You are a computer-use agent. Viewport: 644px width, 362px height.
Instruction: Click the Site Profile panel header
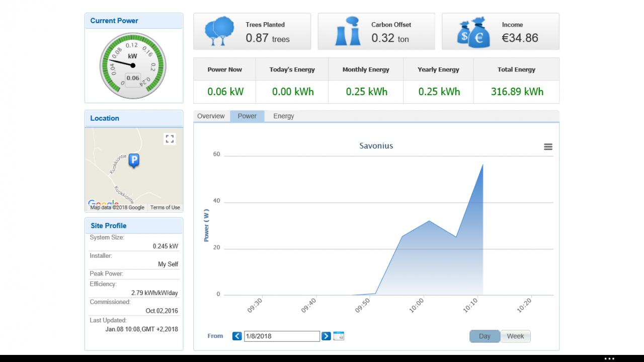pyautogui.click(x=134, y=226)
